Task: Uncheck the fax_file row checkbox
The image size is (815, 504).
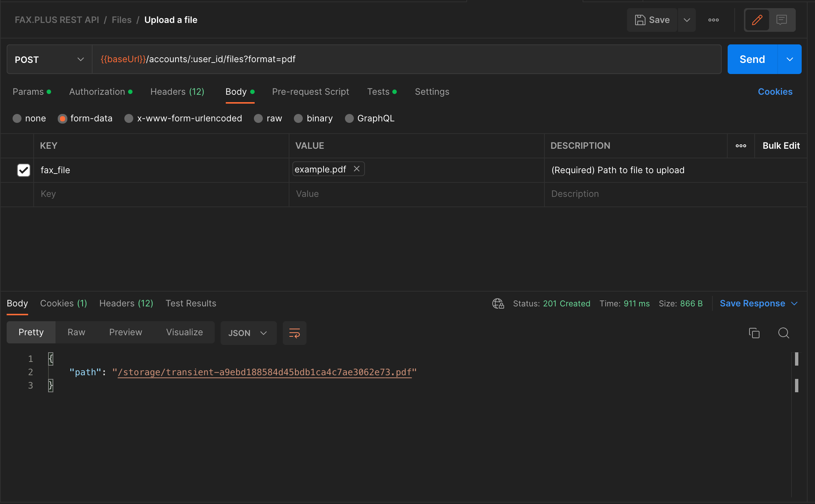Action: 24,170
